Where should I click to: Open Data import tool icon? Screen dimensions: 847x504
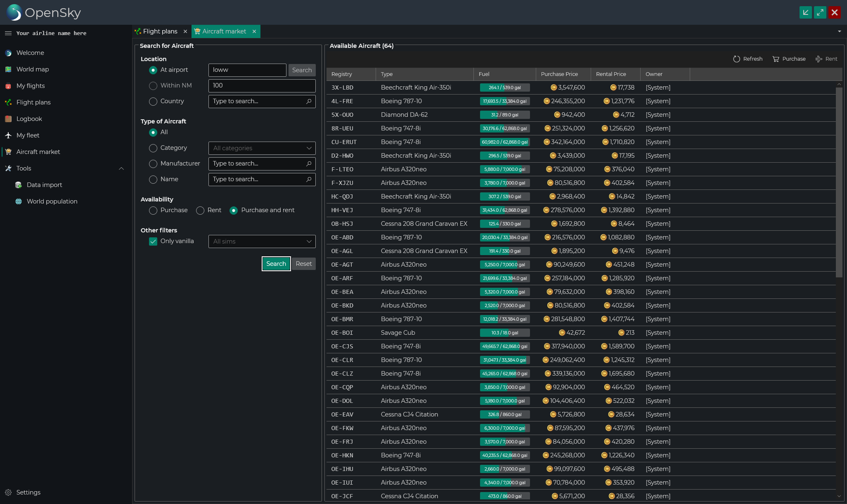(19, 185)
